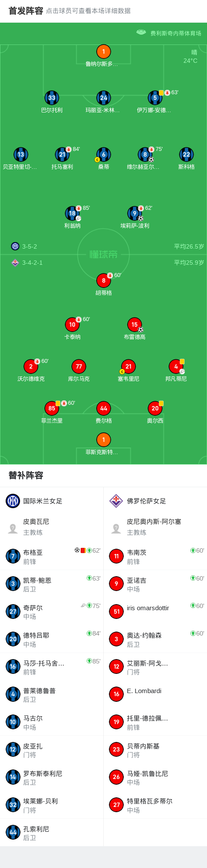Tap player 22 斯科格 jersey icon

186,154
